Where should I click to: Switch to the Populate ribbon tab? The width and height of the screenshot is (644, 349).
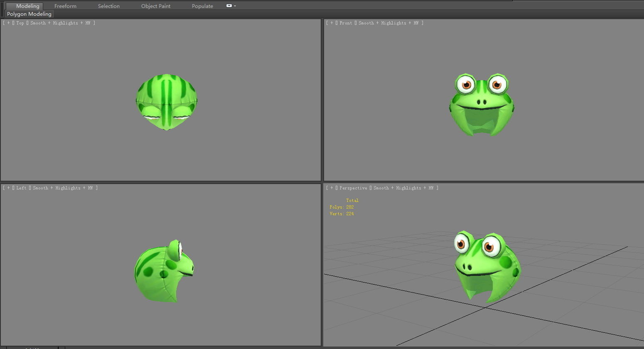pos(202,6)
